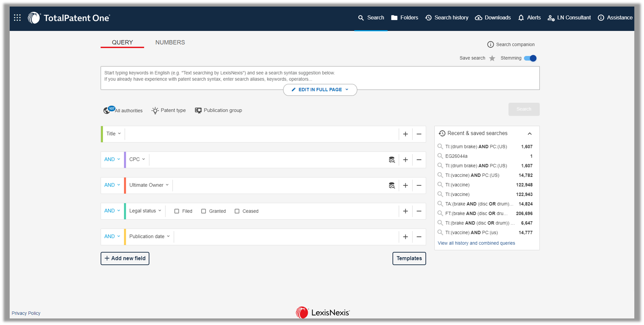
Task: Check the Ceased legal status box
Action: pos(237,211)
